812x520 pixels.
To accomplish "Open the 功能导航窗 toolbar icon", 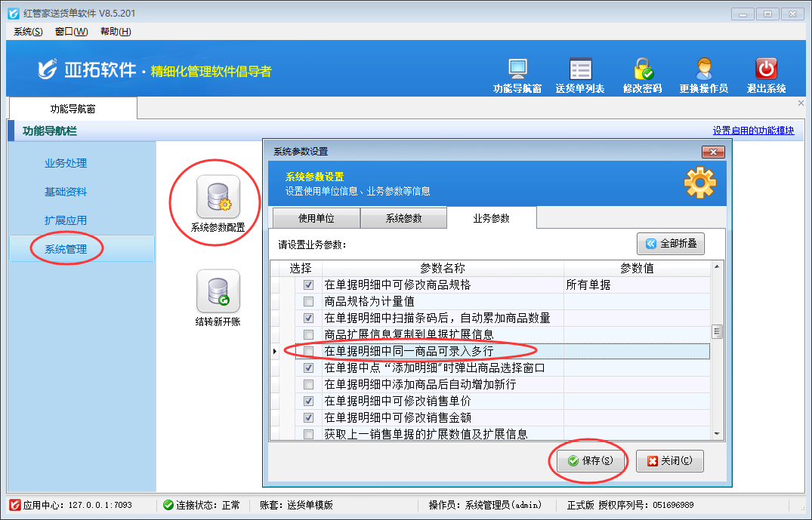I will (517, 70).
